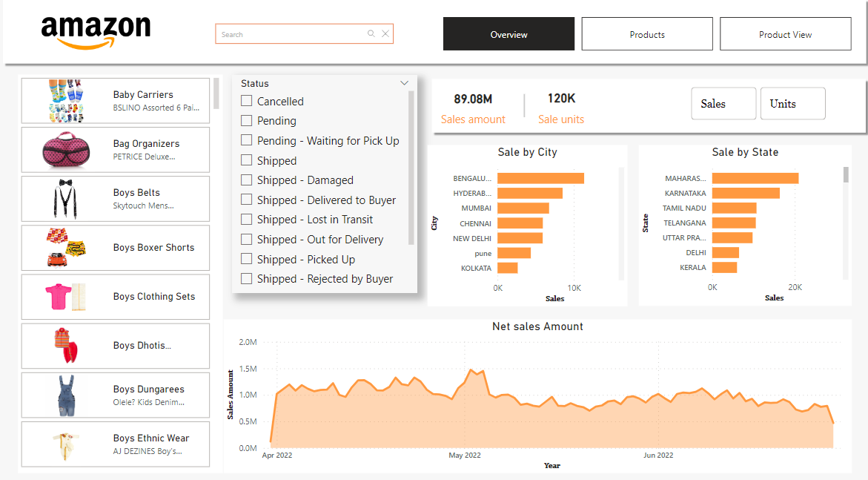This screenshot has height=480, width=868.
Task: Collapse the Status slicer chevron
Action: 404,83
